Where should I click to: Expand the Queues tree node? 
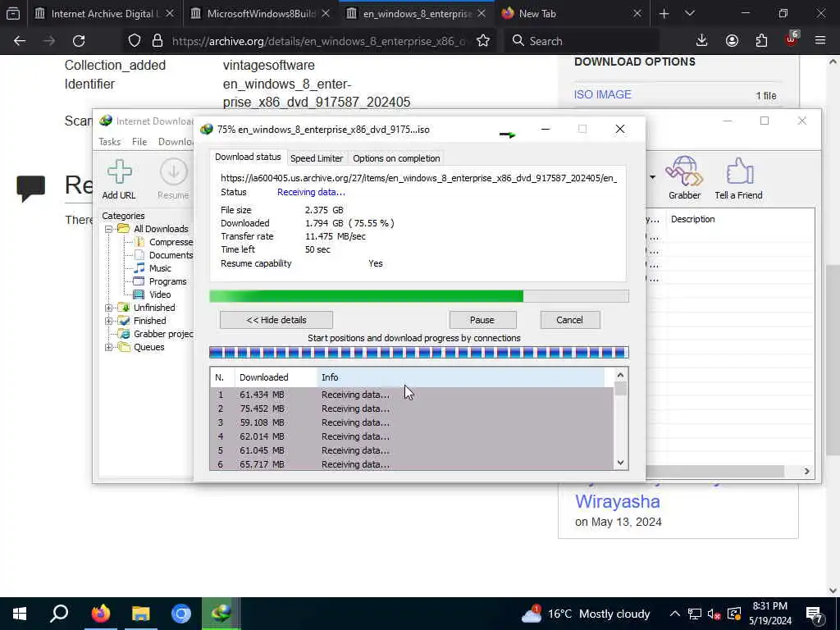[109, 347]
